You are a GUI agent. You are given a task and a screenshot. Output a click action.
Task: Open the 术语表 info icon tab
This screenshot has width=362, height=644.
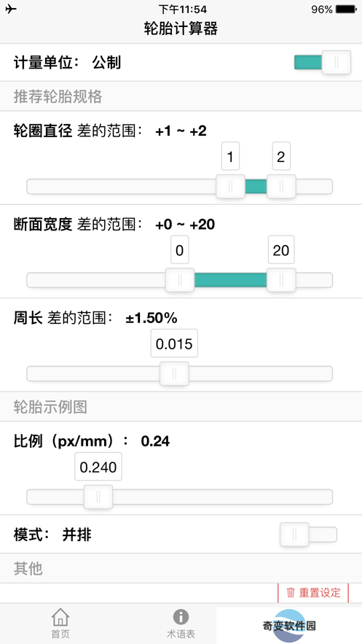(181, 617)
